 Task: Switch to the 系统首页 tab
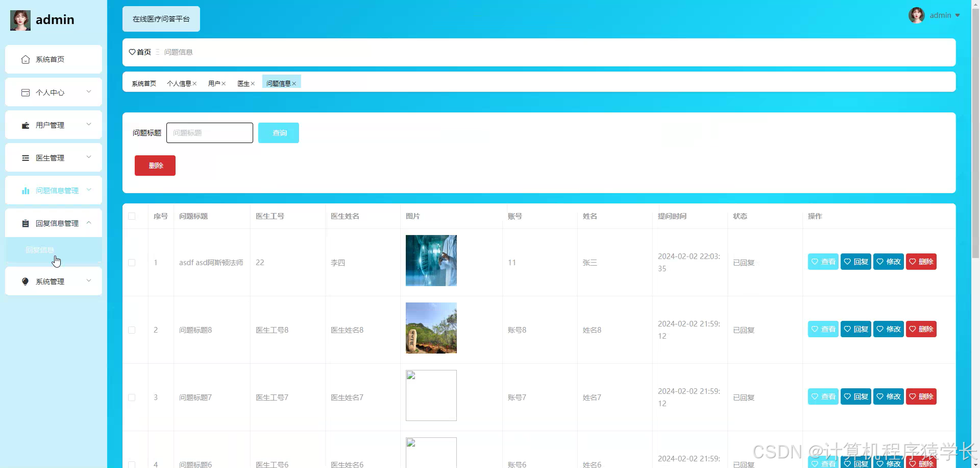[x=144, y=84]
